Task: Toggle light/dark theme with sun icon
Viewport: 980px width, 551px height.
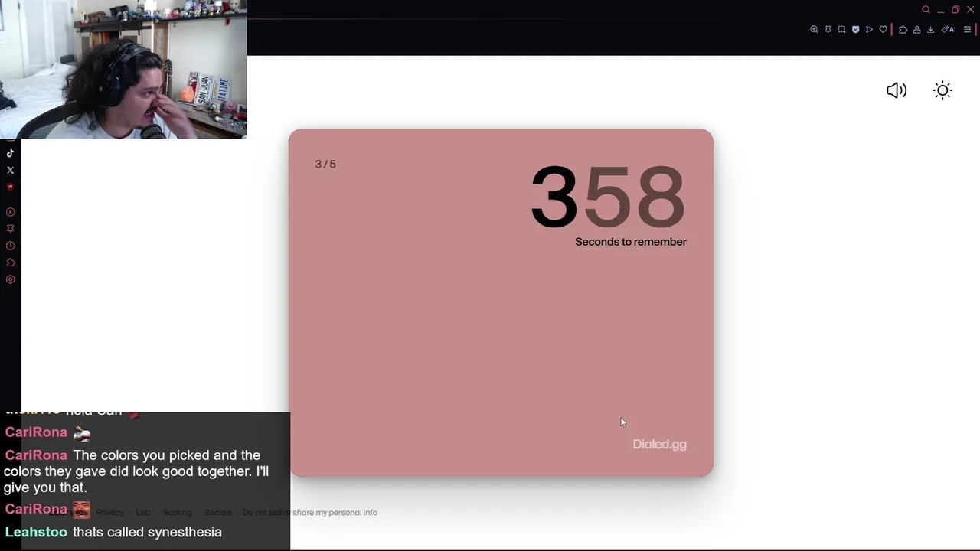Action: pyautogui.click(x=943, y=90)
